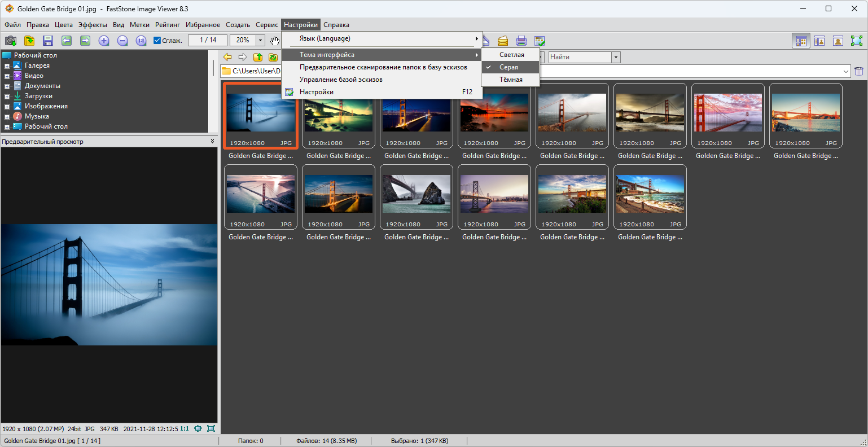868x447 pixels.
Task: Open the 20% zoom level dropdown
Action: pos(260,41)
